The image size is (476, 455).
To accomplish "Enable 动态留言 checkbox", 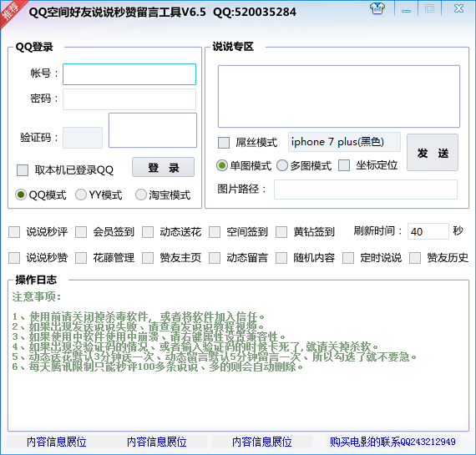I will (x=215, y=258).
